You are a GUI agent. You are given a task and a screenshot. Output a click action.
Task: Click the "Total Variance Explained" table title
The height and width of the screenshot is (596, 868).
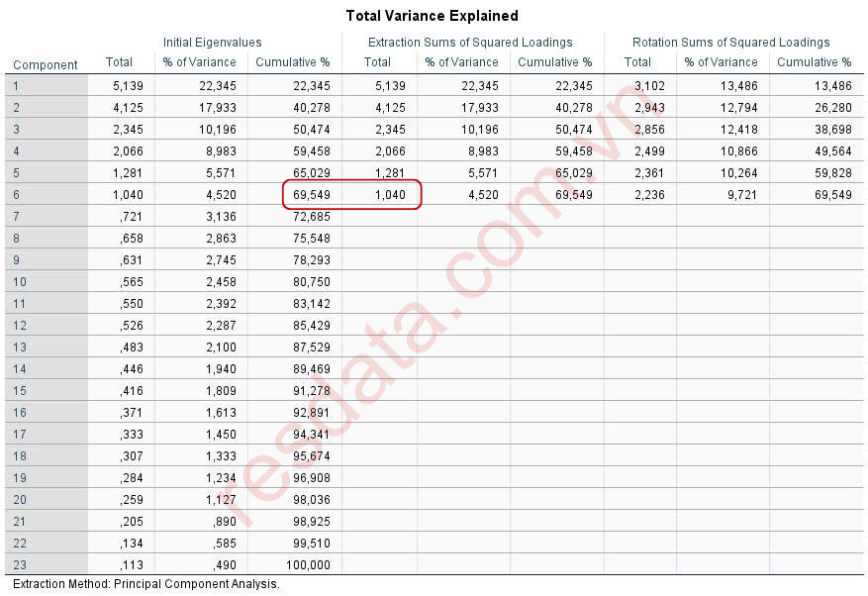point(433,16)
